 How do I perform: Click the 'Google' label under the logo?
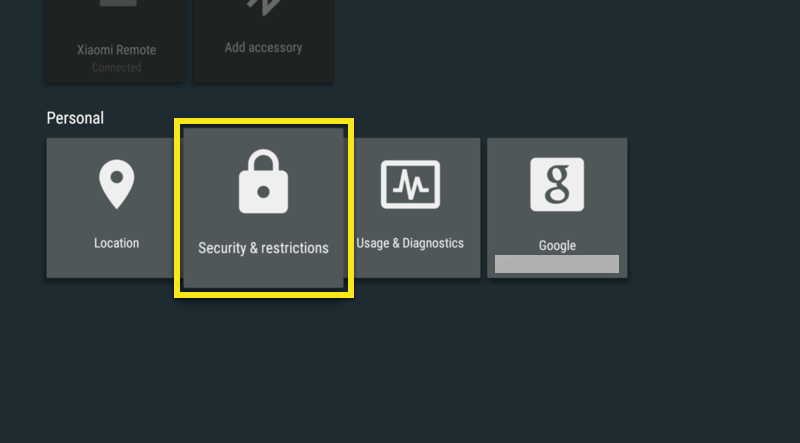pyautogui.click(x=557, y=245)
